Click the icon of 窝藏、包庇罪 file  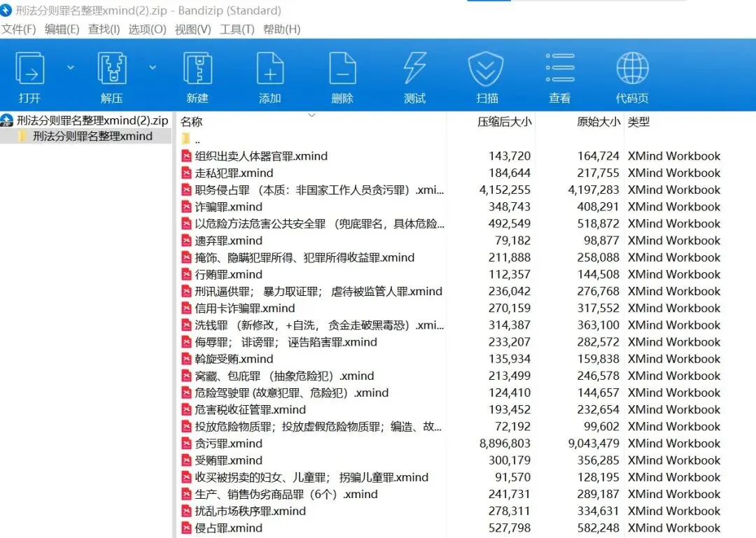pos(187,376)
